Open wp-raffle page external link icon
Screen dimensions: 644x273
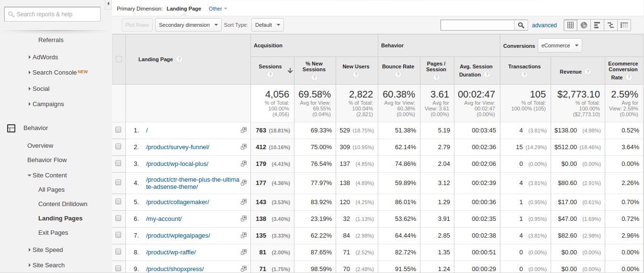(x=244, y=252)
